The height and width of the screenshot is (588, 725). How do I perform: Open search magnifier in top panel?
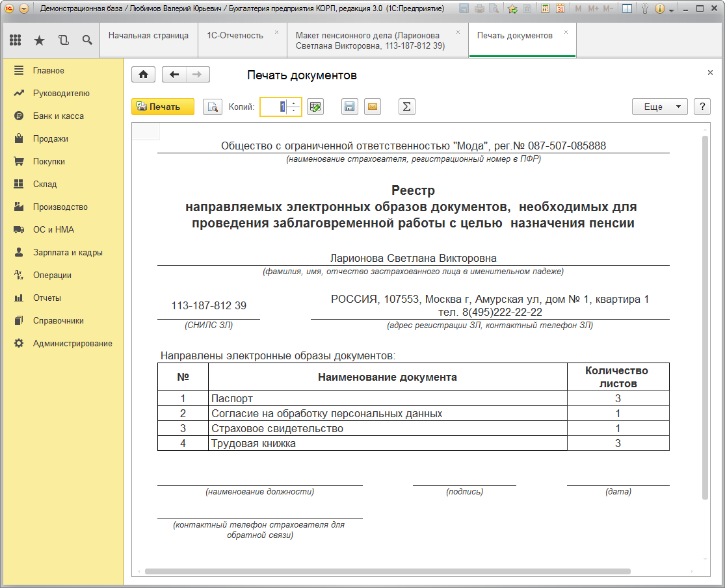(x=87, y=40)
